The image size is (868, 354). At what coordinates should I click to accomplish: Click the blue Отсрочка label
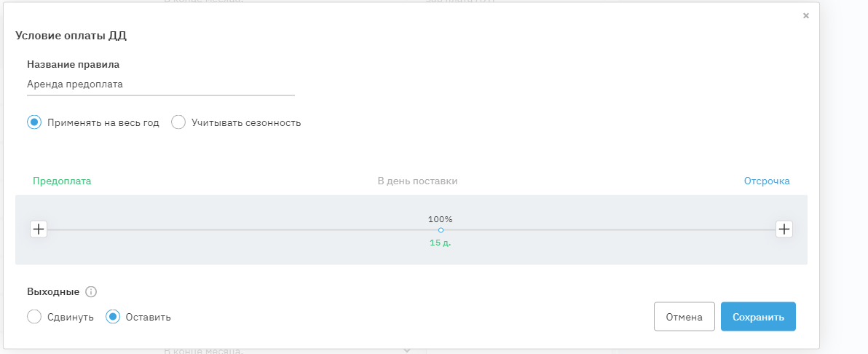pos(766,181)
